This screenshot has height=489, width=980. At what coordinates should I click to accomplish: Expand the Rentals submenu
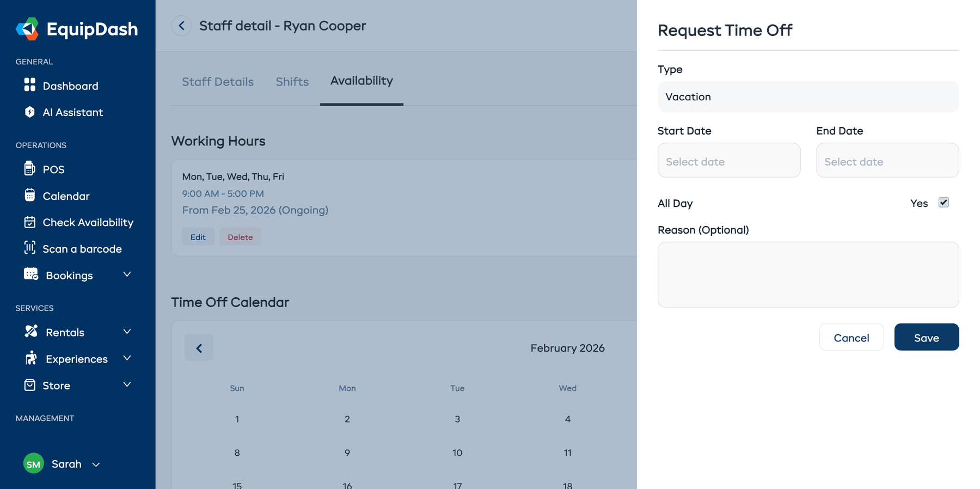127,332
